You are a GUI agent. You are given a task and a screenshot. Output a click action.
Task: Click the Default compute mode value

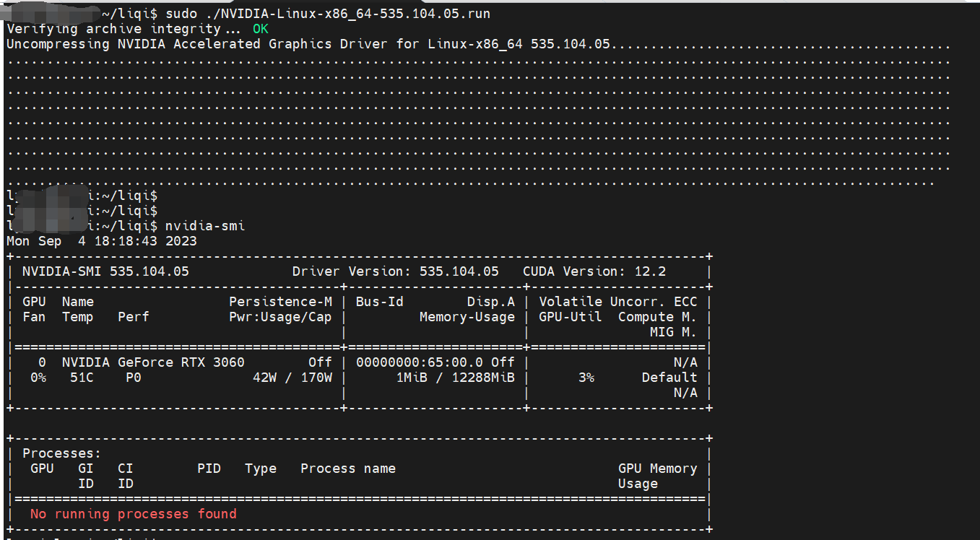670,378
